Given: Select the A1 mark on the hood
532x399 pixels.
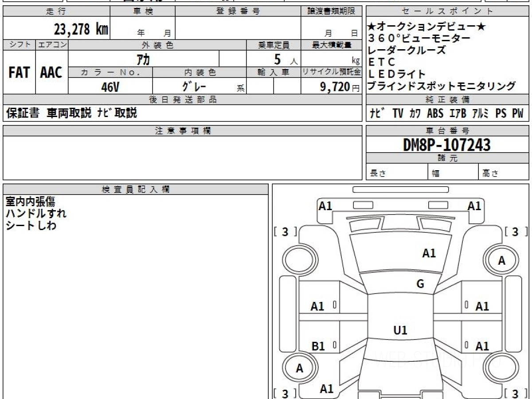Looking at the screenshot, I should tap(429, 253).
